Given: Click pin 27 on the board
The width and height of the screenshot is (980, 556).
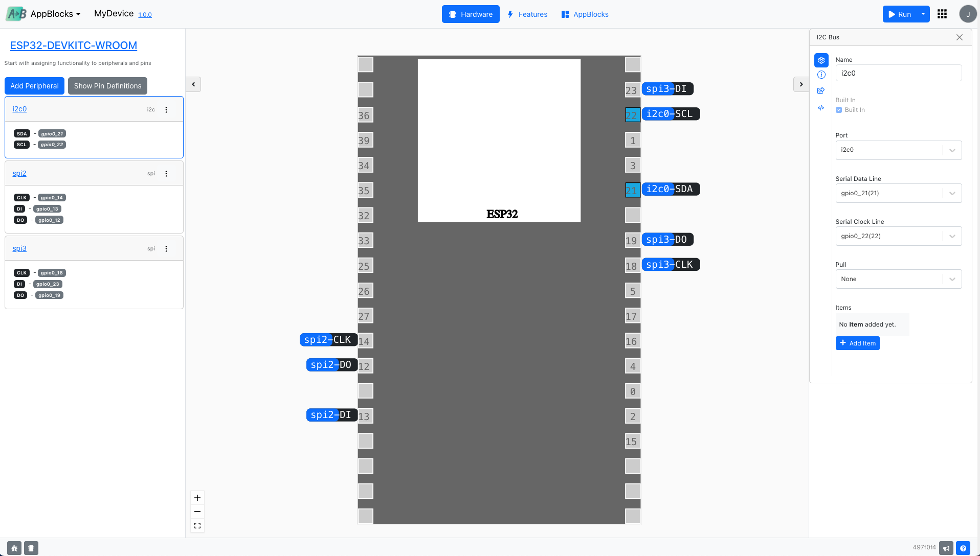Looking at the screenshot, I should pyautogui.click(x=365, y=316).
